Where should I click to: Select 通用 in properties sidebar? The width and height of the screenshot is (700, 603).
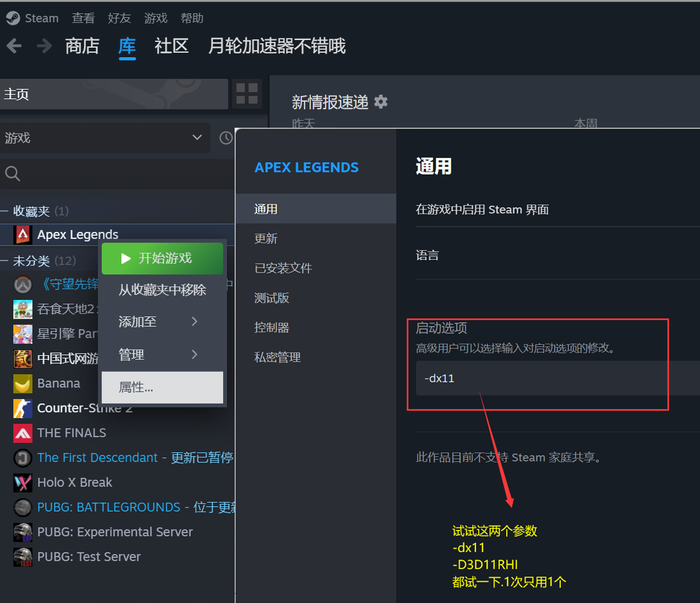316,208
